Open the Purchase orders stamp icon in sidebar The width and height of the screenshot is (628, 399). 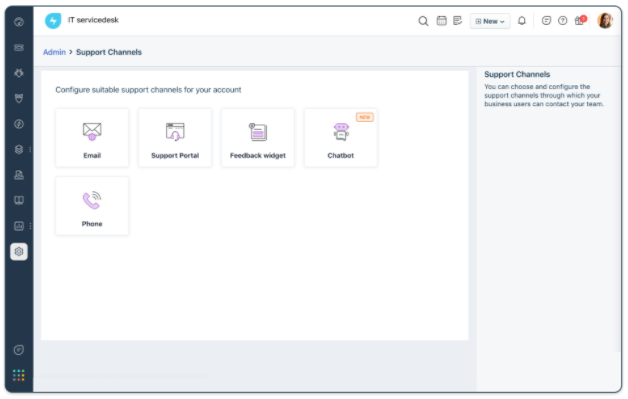point(19,175)
